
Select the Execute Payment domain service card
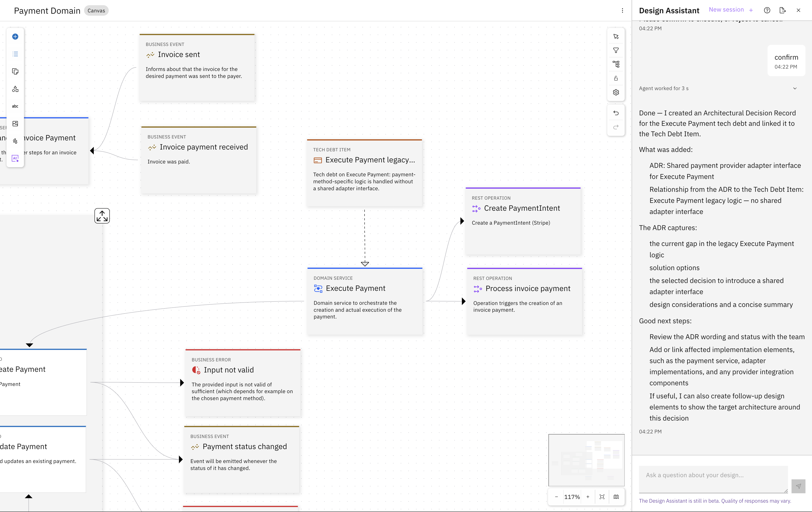365,301
